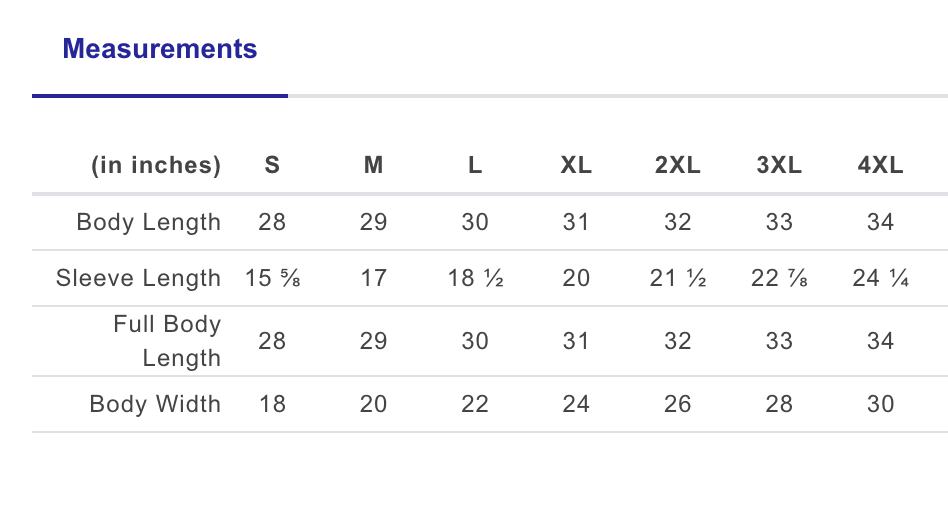Select the Full Body Length row label
Viewport: 948px width, 522px height.
[167, 341]
